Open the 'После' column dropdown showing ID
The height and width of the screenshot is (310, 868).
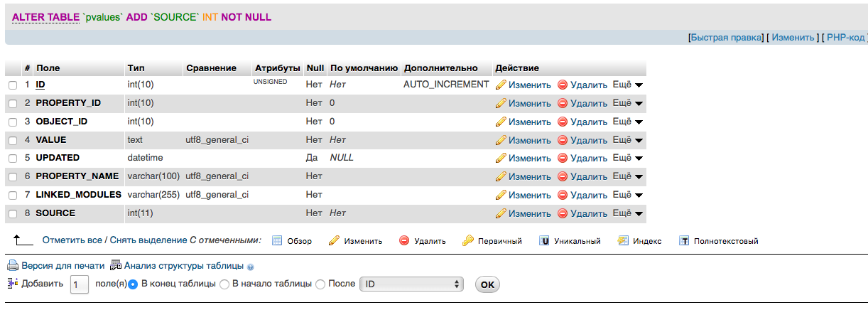[x=411, y=284]
